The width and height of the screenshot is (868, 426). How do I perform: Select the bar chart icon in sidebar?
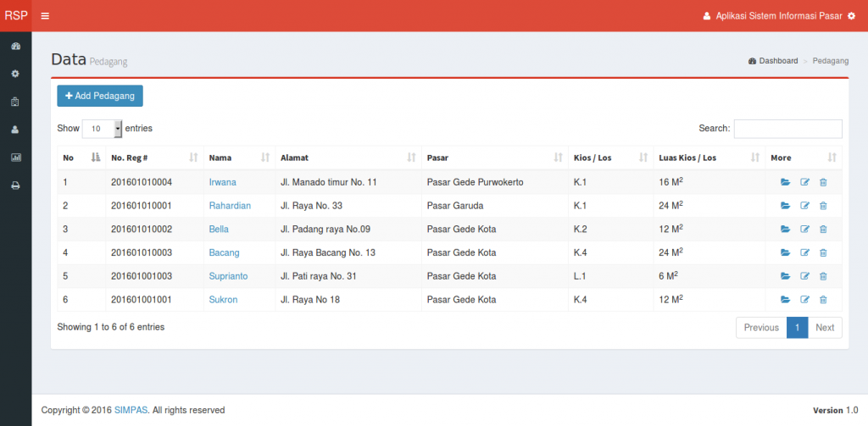(15, 158)
